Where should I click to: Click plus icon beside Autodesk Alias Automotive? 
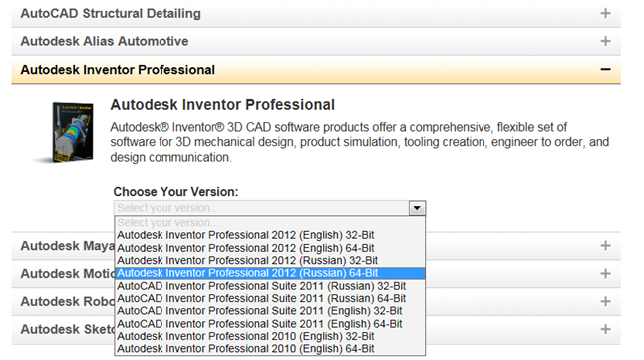(605, 41)
